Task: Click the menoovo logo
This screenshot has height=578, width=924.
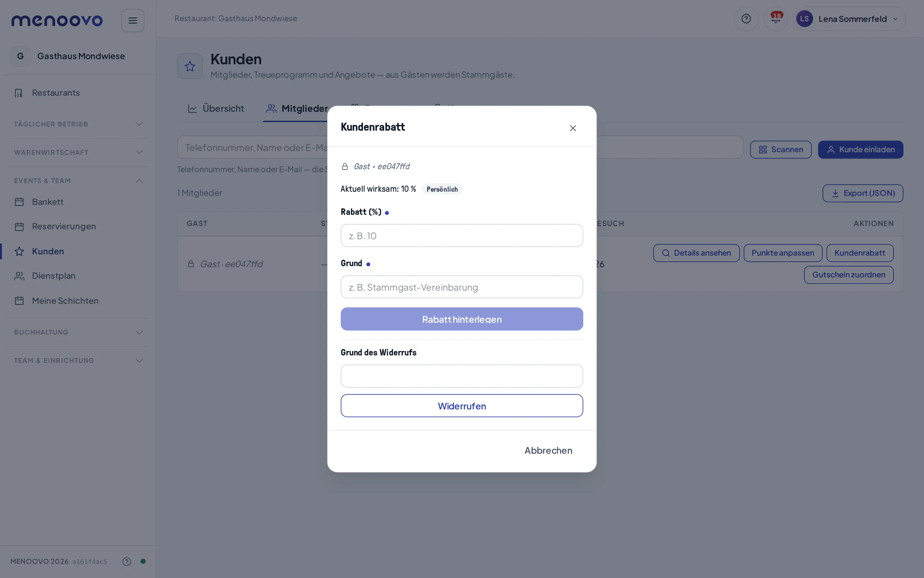Action: tap(57, 21)
